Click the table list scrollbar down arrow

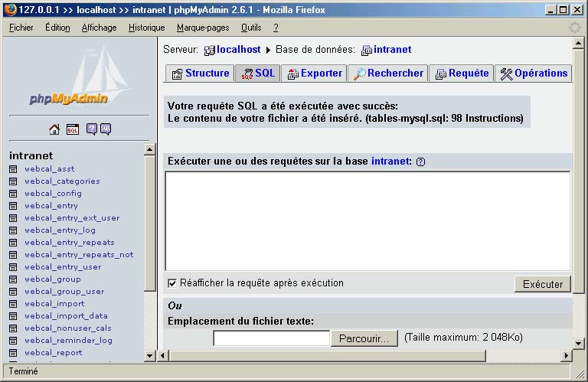pos(149,355)
